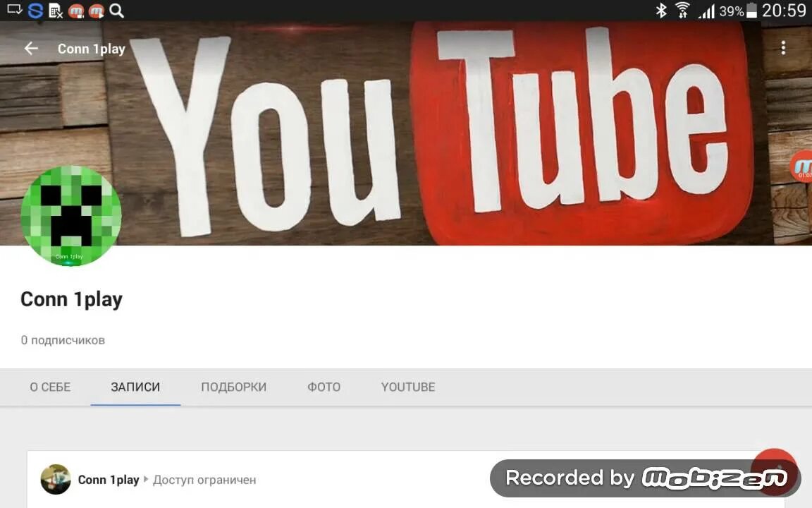
Task: Tap Доступ ограничен visibility label
Action: coord(204,480)
